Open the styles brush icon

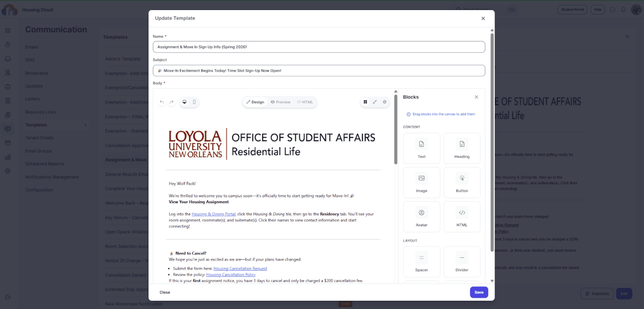coord(375,102)
